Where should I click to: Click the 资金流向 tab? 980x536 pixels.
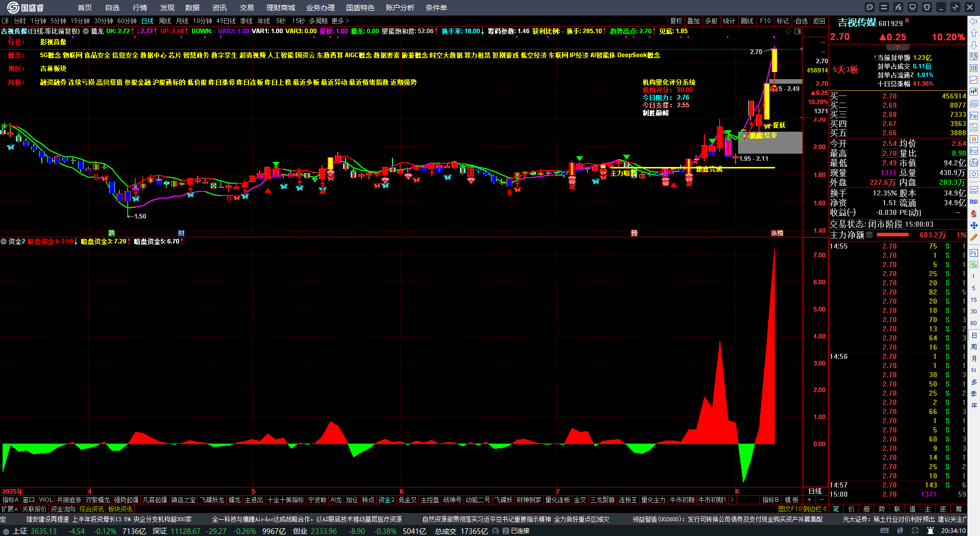(x=63, y=509)
